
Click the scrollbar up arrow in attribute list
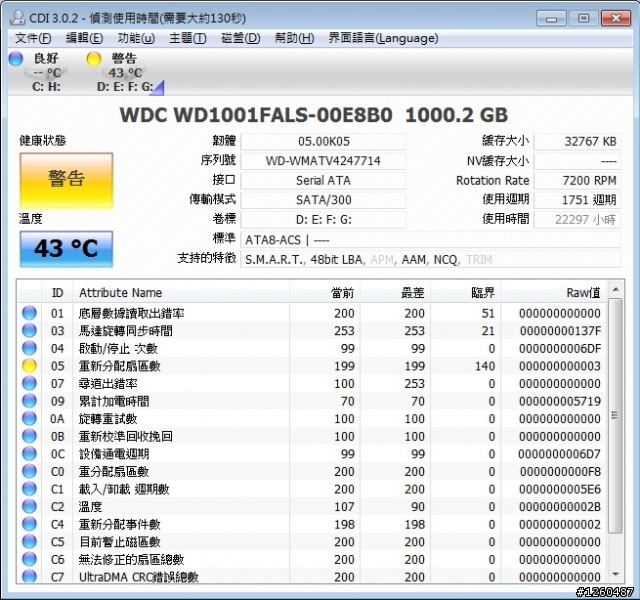tap(616, 289)
